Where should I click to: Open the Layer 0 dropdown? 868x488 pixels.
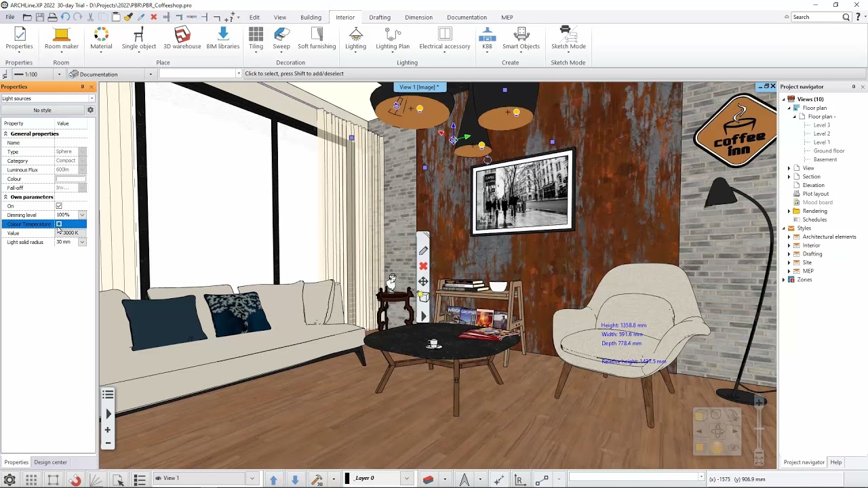pyautogui.click(x=406, y=479)
